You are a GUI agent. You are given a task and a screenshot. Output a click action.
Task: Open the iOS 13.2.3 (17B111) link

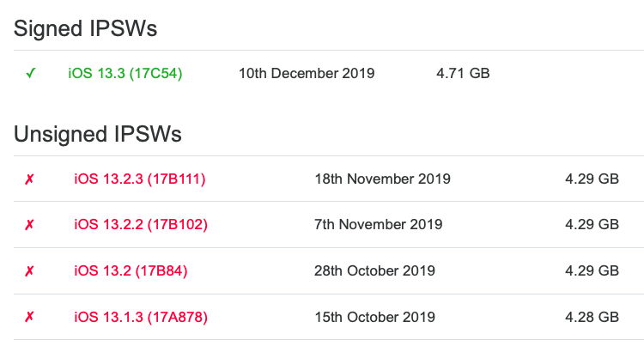140,179
